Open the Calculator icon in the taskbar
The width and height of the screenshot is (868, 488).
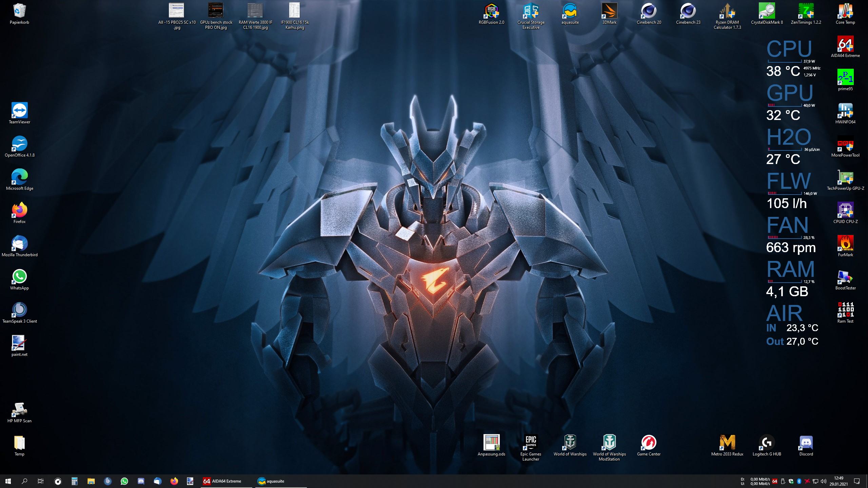click(75, 481)
